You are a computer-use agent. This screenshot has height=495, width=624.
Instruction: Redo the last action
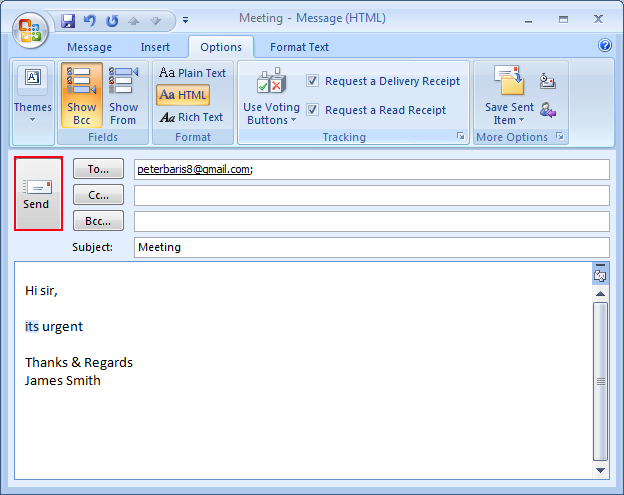click(112, 21)
